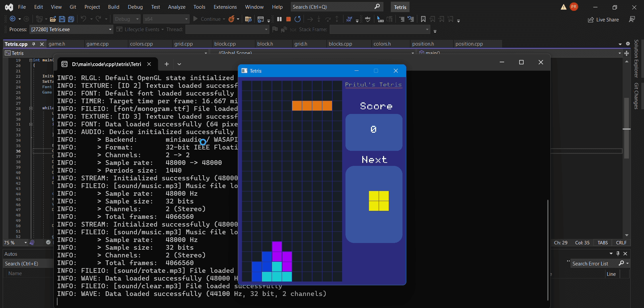Image resolution: width=644 pixels, height=308 pixels.
Task: Open the terminal new-tab dropdown chevron
Action: (179, 64)
